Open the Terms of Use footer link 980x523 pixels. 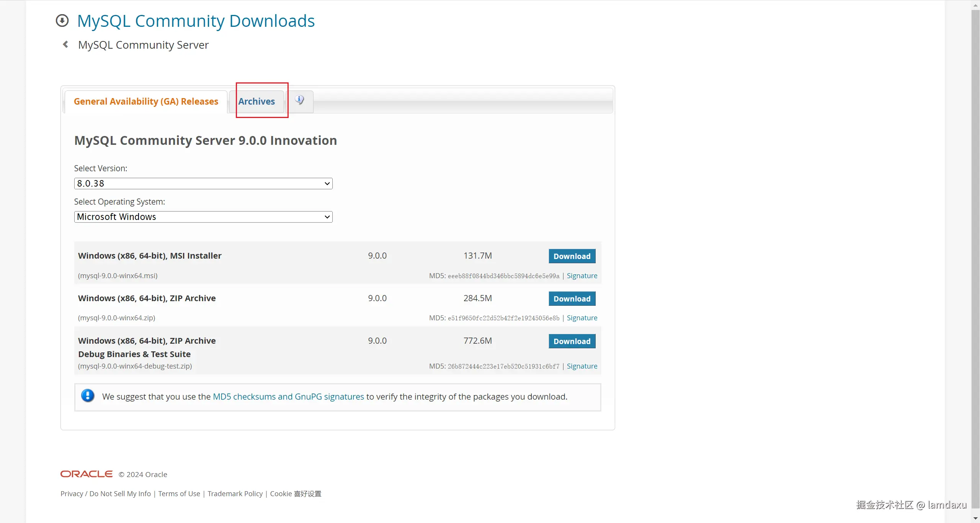point(179,494)
